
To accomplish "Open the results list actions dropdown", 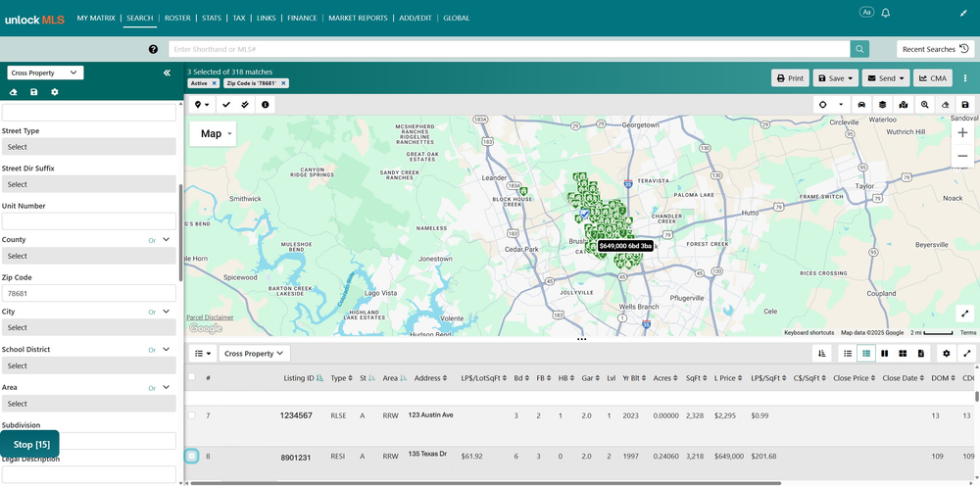I will pos(203,354).
